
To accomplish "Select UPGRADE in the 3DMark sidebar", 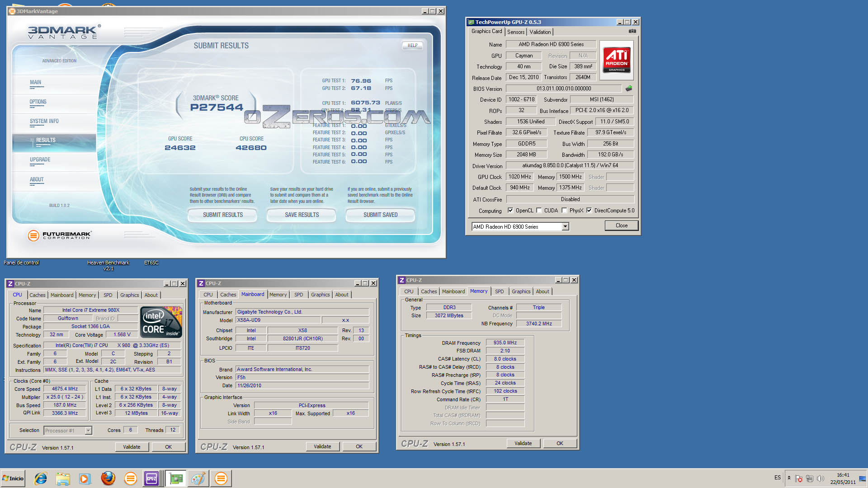I will coord(40,160).
